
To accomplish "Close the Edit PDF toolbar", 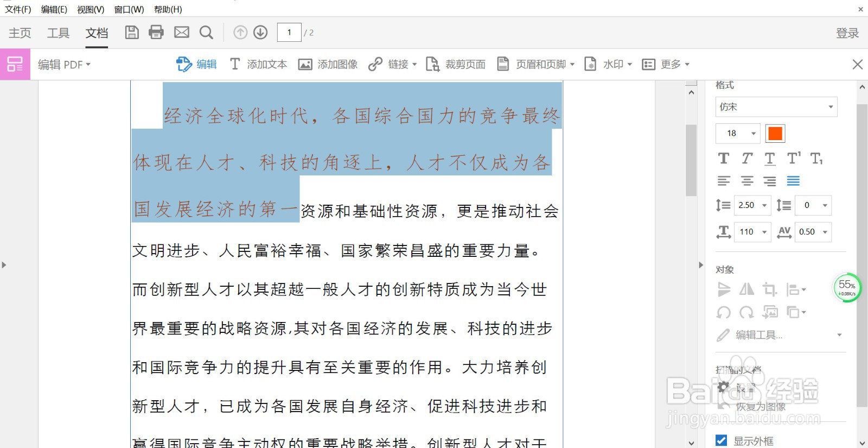I will pyautogui.click(x=857, y=64).
